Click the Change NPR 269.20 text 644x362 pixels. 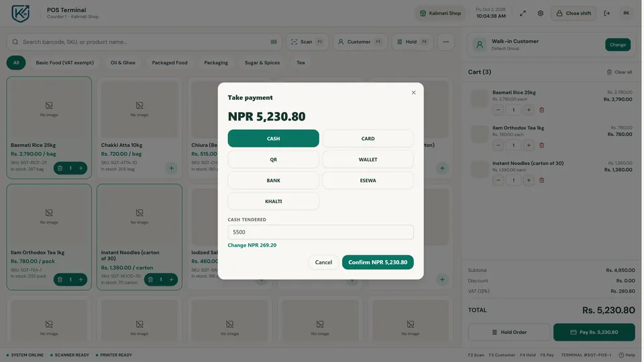pyautogui.click(x=252, y=245)
